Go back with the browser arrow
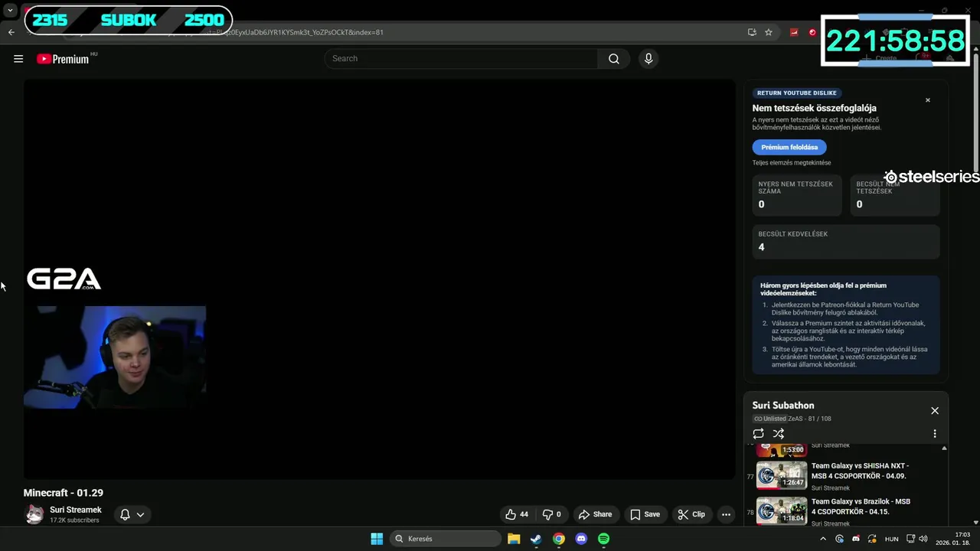Viewport: 980px width, 551px height. click(11, 32)
